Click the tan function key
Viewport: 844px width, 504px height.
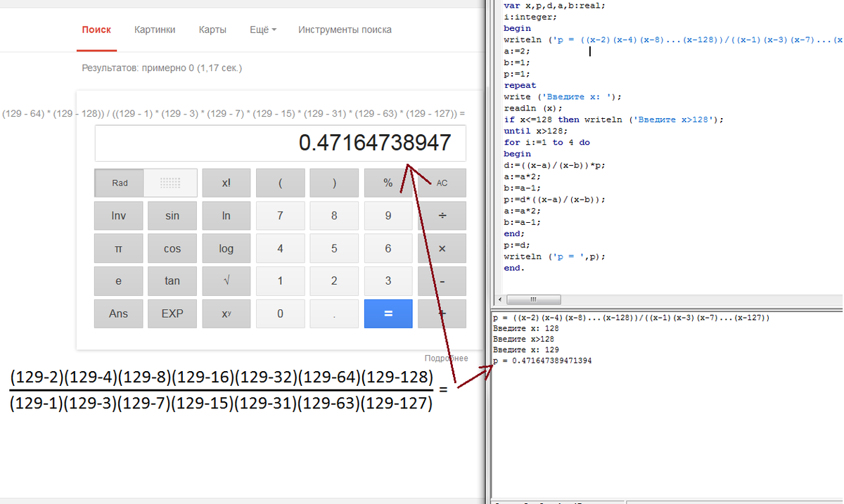[172, 281]
